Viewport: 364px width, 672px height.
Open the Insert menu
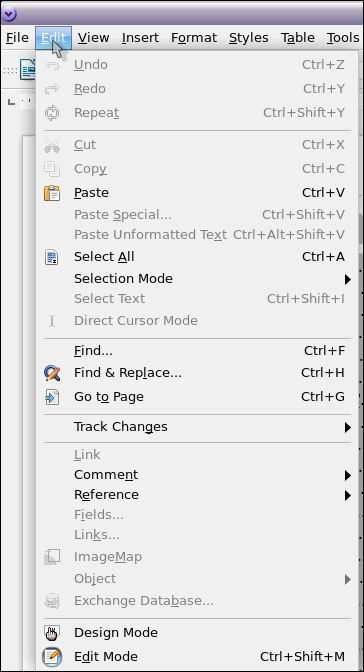click(140, 38)
